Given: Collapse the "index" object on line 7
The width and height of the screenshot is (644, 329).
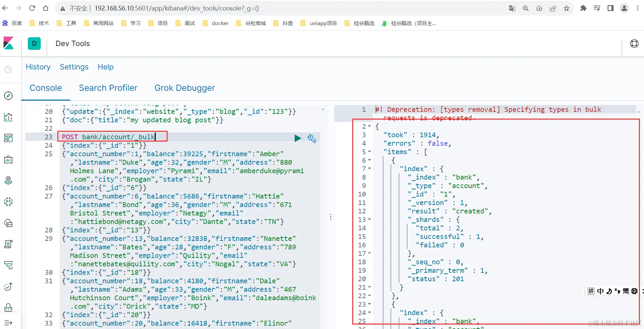Looking at the screenshot, I should point(370,169).
